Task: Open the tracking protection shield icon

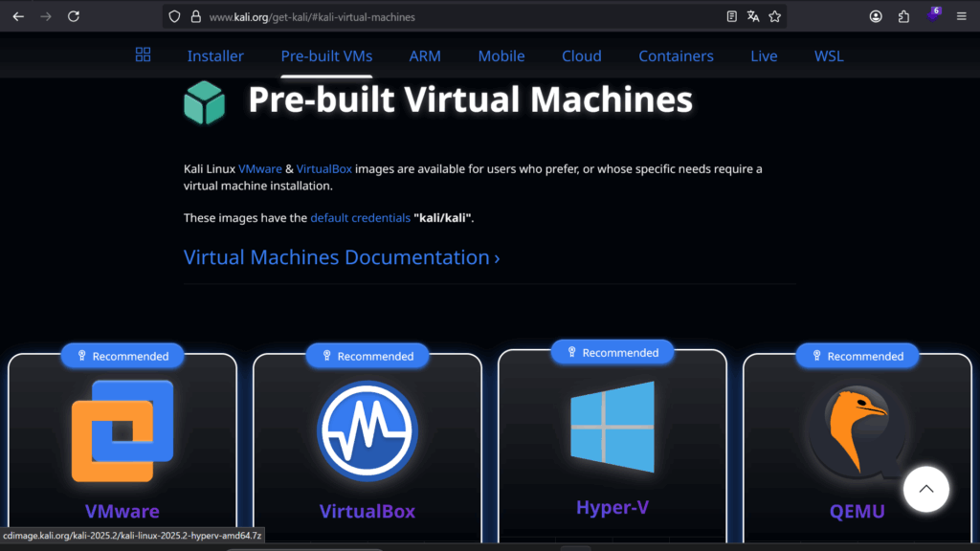Action: click(174, 17)
